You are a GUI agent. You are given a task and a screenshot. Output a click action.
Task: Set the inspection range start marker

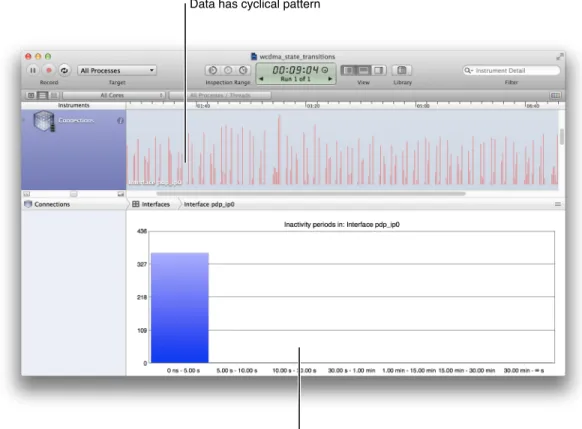213,70
